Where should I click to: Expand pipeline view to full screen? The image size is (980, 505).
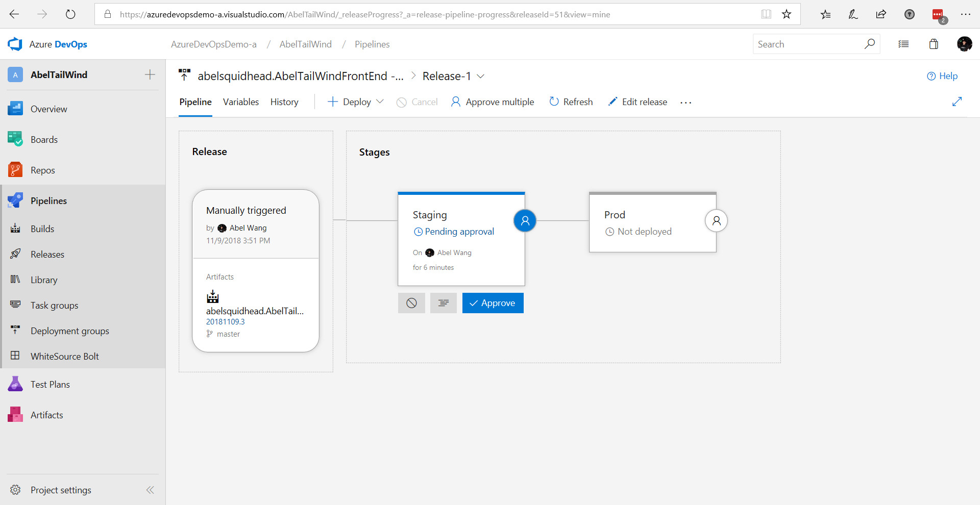[x=957, y=102]
